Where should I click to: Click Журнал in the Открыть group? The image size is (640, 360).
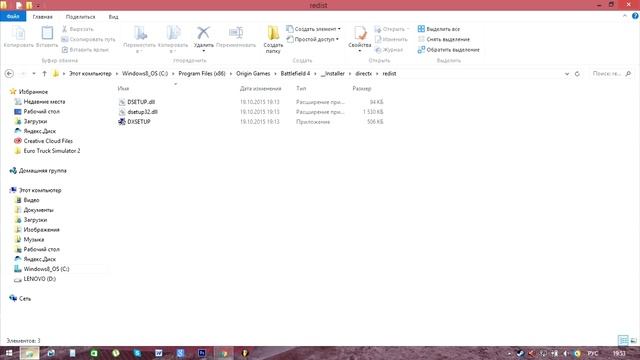click(x=389, y=50)
